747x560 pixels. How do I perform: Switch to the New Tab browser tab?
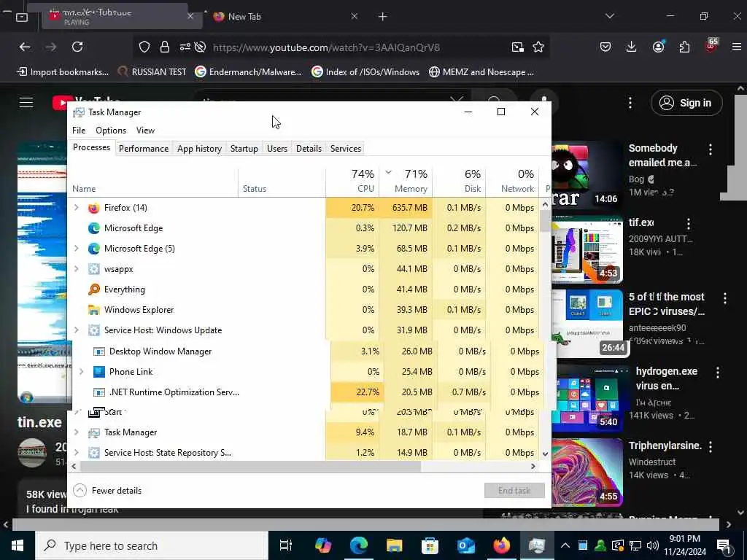[286, 16]
